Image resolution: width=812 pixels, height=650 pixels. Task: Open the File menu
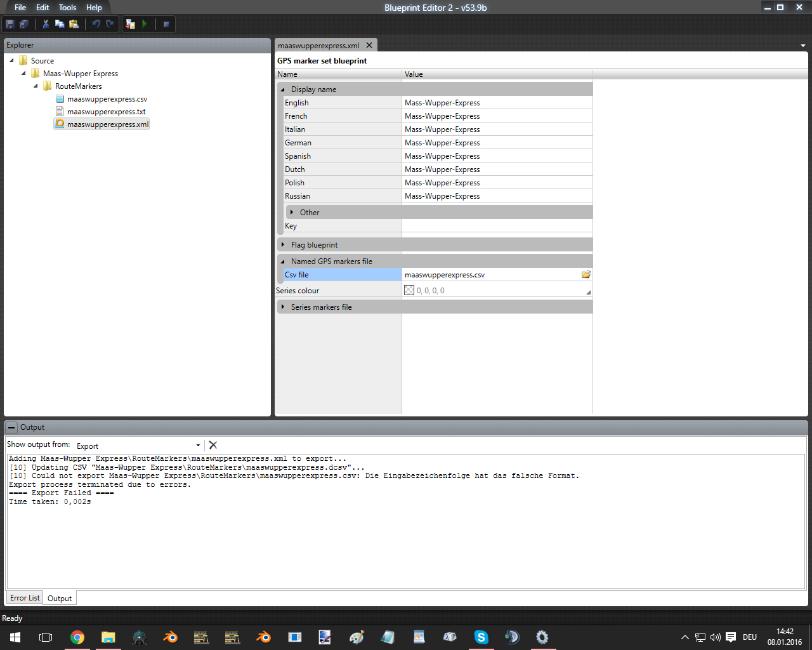(x=20, y=8)
